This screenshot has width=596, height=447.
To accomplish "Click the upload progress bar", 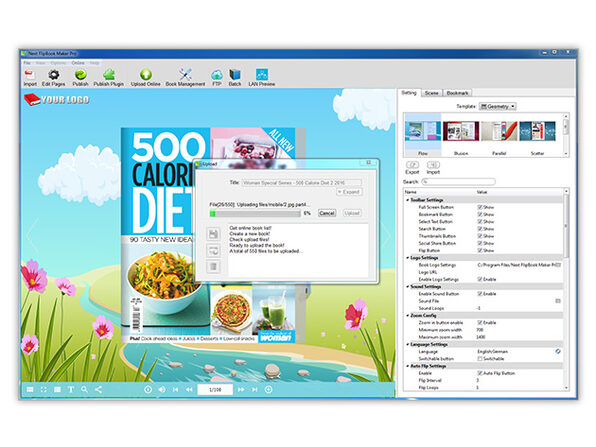I will (x=255, y=214).
